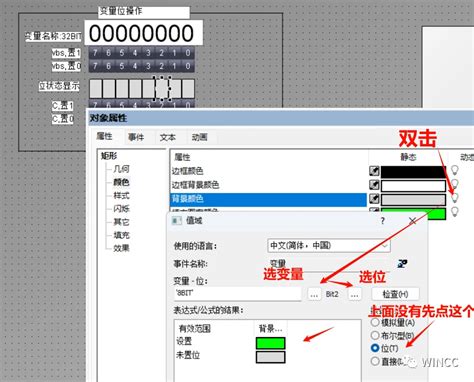
Task: Click the 变量位操作 title text on canvas
Action: pyautogui.click(x=121, y=11)
